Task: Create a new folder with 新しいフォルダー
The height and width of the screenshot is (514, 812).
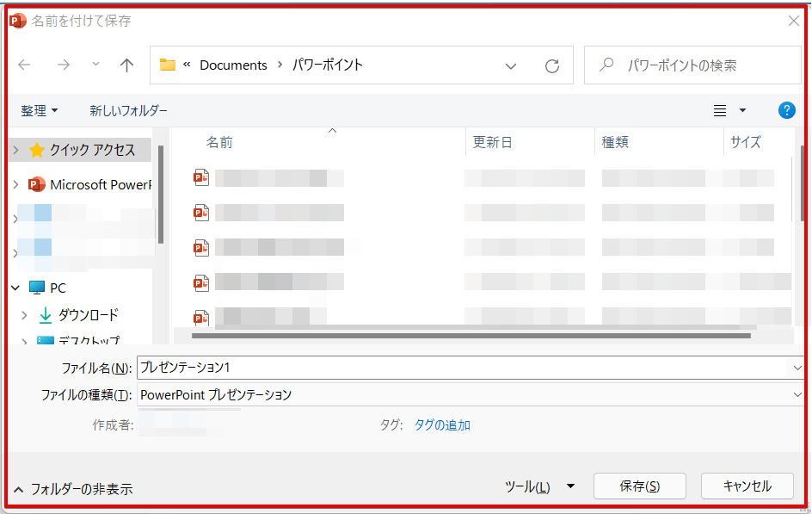Action: coord(128,110)
